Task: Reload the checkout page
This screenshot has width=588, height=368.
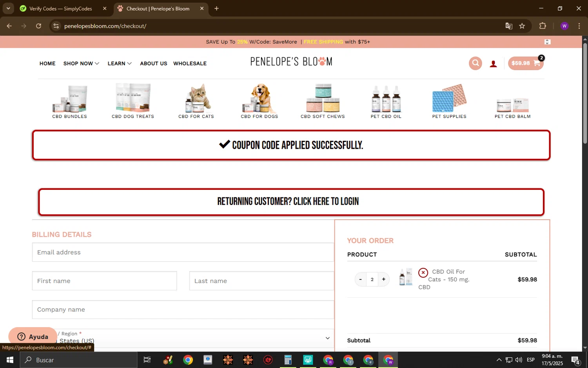Action: tap(38, 26)
